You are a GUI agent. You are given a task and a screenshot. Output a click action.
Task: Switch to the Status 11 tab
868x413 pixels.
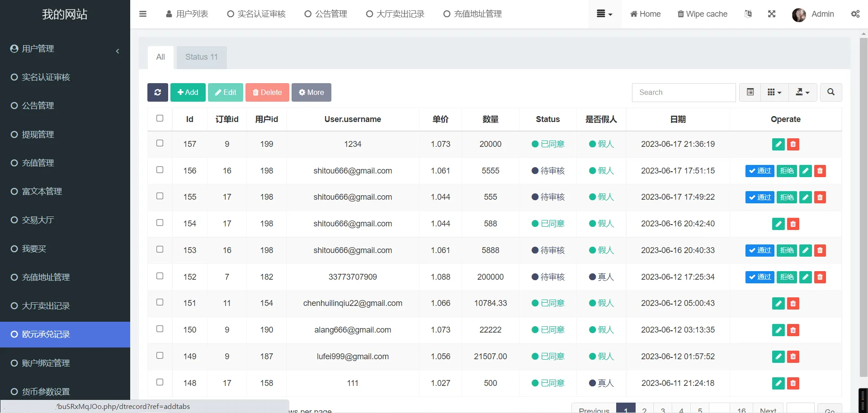click(x=201, y=57)
